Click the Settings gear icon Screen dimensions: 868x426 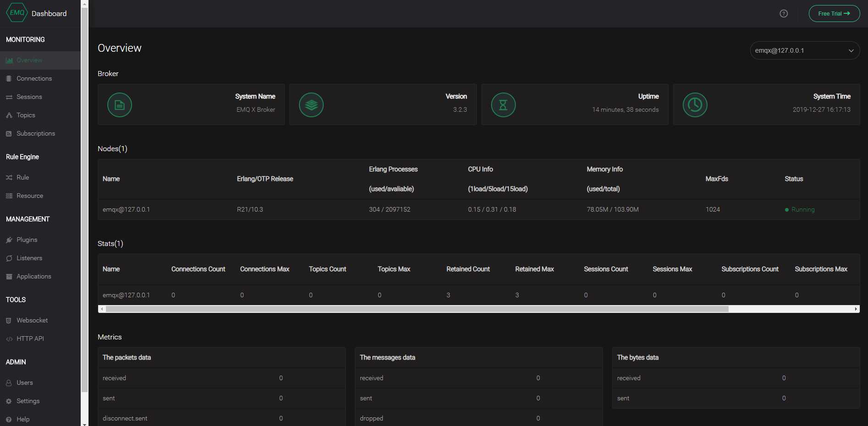[9, 401]
